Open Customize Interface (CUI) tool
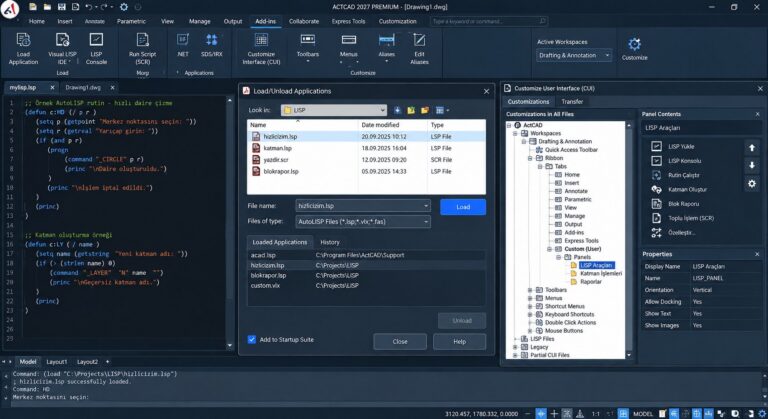This screenshot has height=419, width=768. click(x=261, y=49)
